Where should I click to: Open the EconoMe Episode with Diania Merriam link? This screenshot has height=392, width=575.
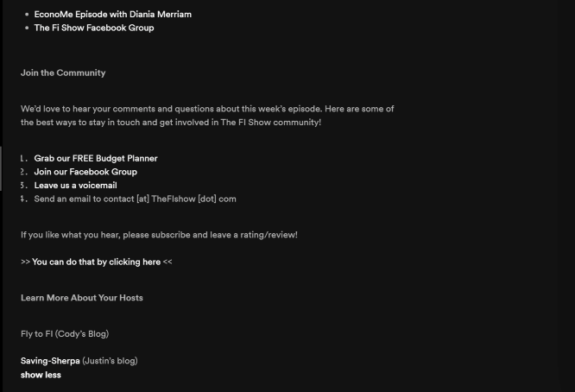coord(112,15)
